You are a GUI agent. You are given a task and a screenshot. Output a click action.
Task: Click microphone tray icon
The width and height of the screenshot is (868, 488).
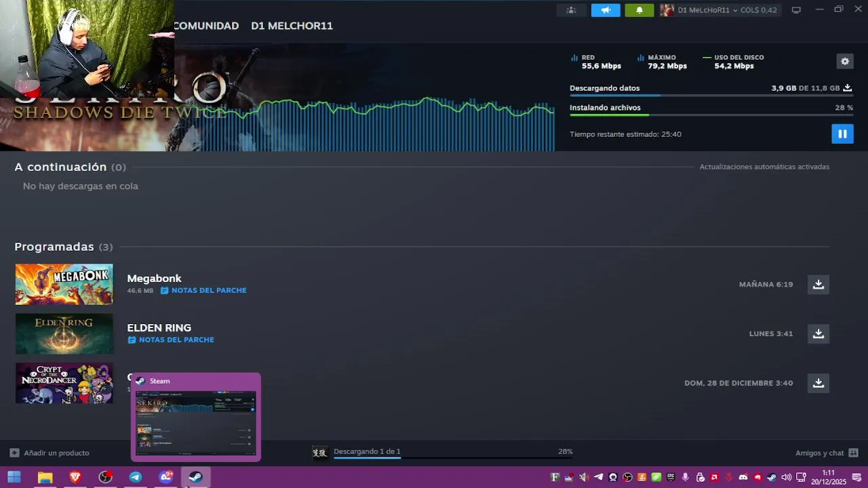coord(686,478)
